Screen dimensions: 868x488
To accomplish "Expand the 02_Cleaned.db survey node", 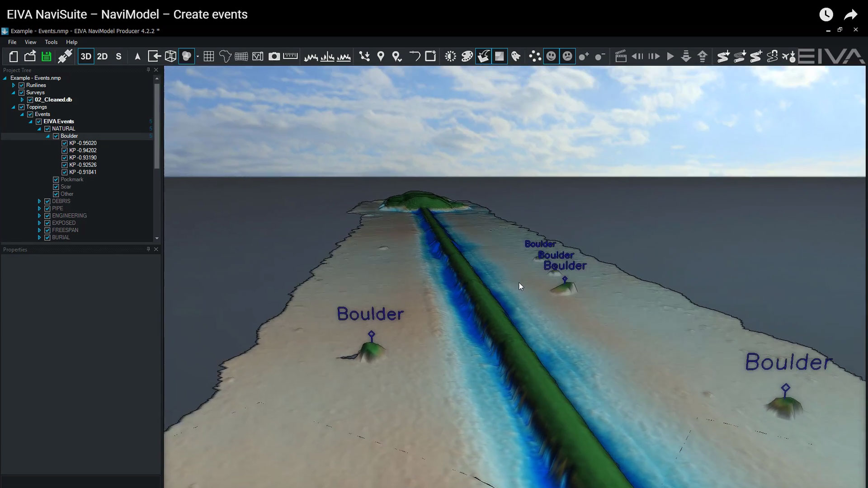I will pyautogui.click(x=22, y=100).
